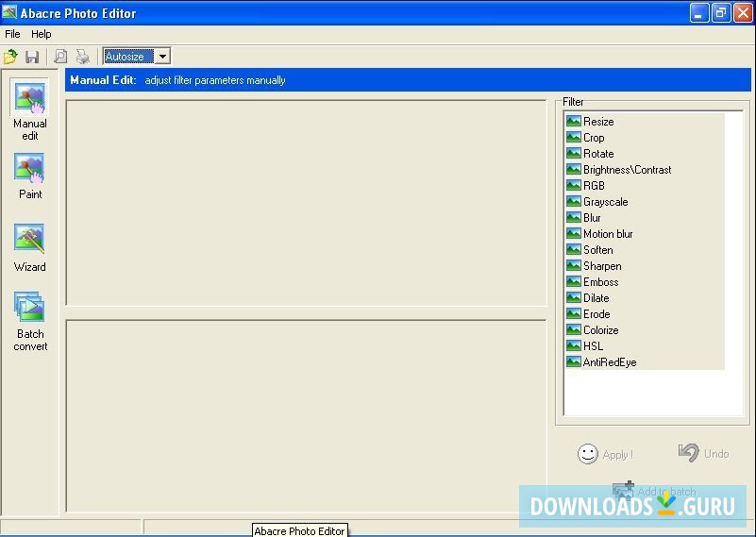
Task: Click the Autosize combo box text field
Action: coord(129,57)
